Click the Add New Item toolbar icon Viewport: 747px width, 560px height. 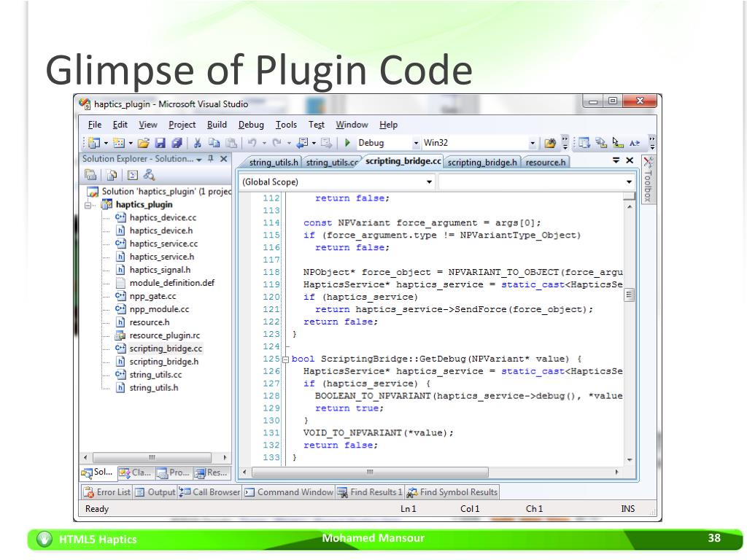(x=119, y=143)
